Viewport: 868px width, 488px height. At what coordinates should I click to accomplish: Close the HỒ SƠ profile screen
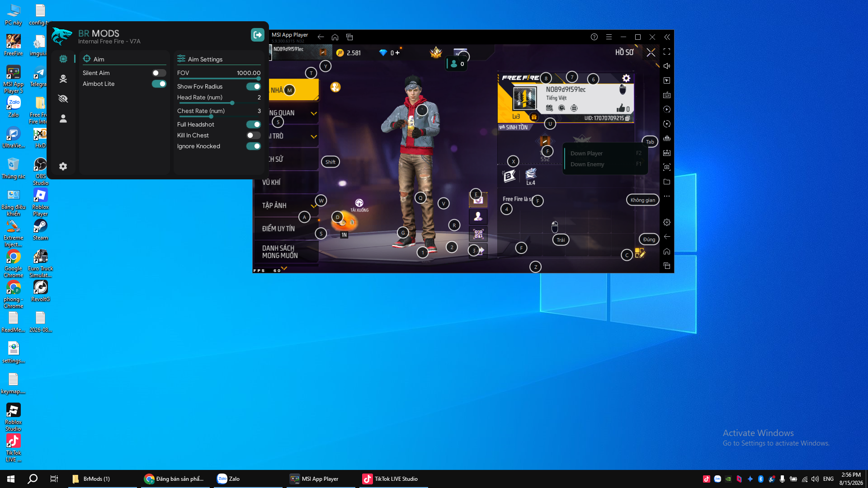click(x=651, y=52)
